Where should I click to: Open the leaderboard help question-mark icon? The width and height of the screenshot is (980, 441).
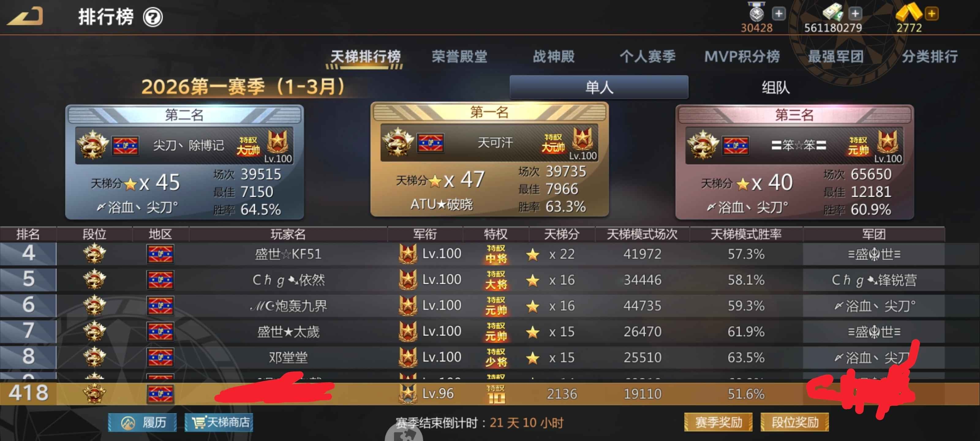[153, 17]
